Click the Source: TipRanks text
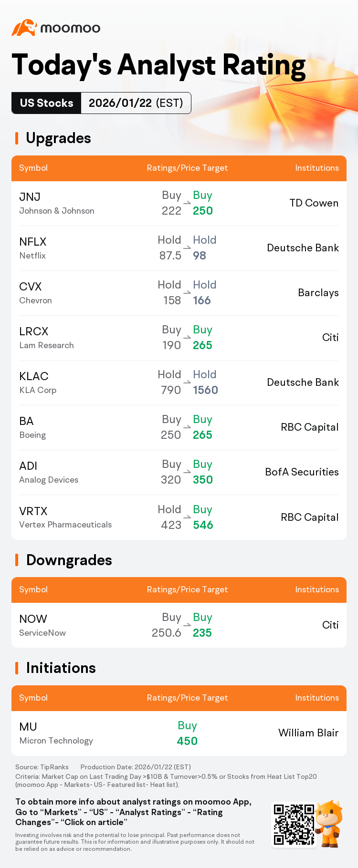The height and width of the screenshot is (868, 358). (42, 767)
